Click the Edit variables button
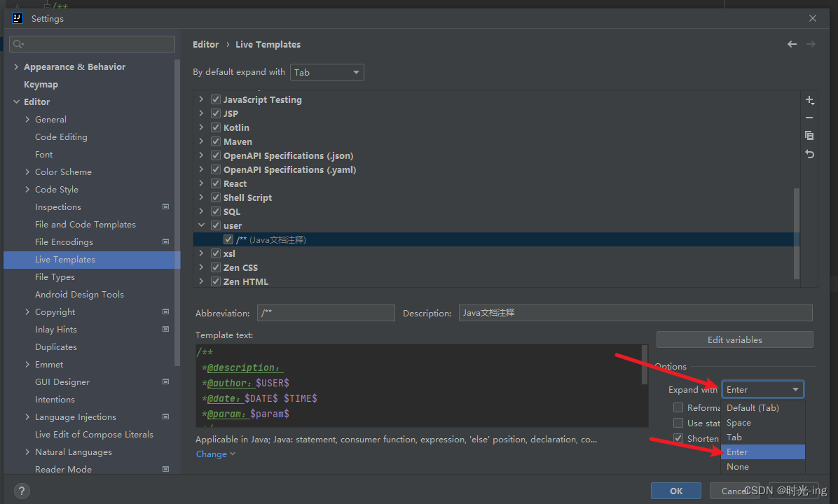The width and height of the screenshot is (838, 504). click(x=734, y=340)
